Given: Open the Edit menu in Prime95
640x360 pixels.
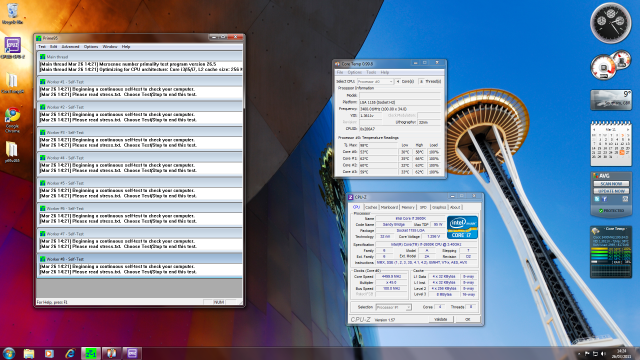Looking at the screenshot, I should (x=53, y=47).
